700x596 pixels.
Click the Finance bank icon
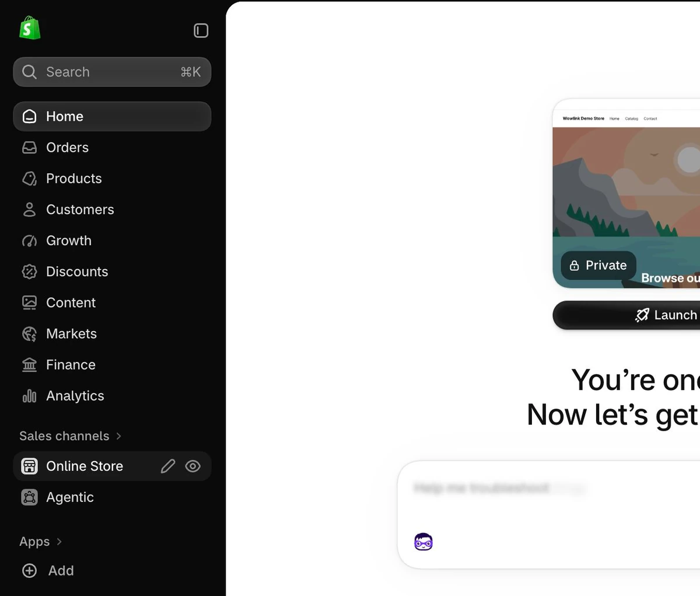[29, 365]
